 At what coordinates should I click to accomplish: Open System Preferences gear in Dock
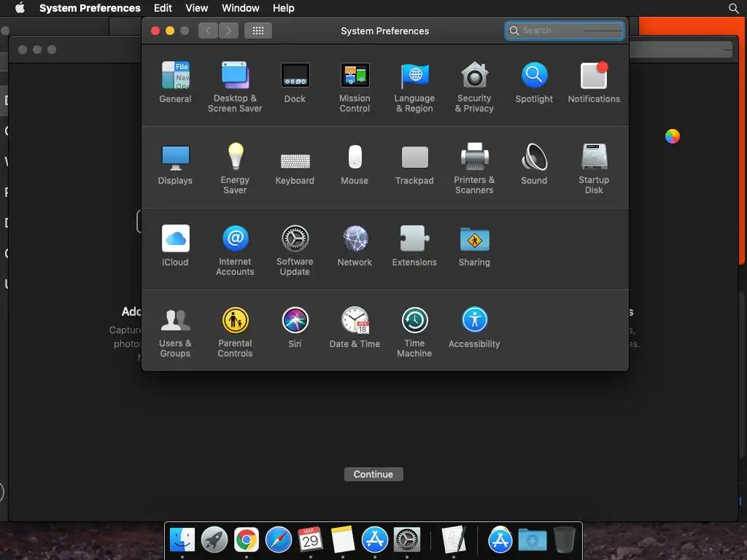(x=407, y=540)
